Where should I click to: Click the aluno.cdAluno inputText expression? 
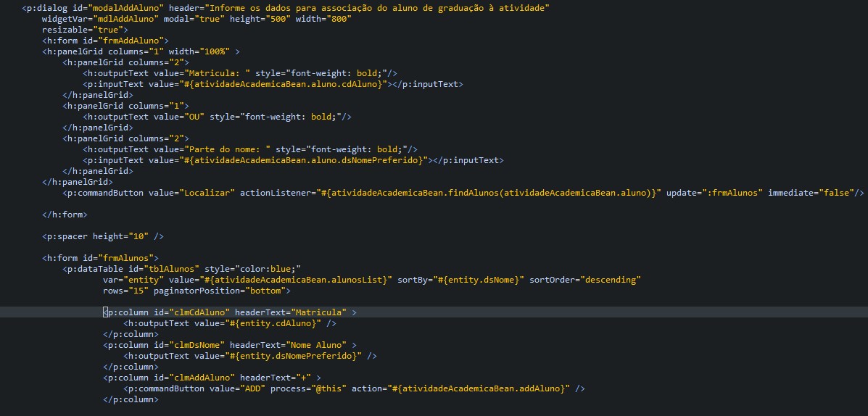click(286, 84)
